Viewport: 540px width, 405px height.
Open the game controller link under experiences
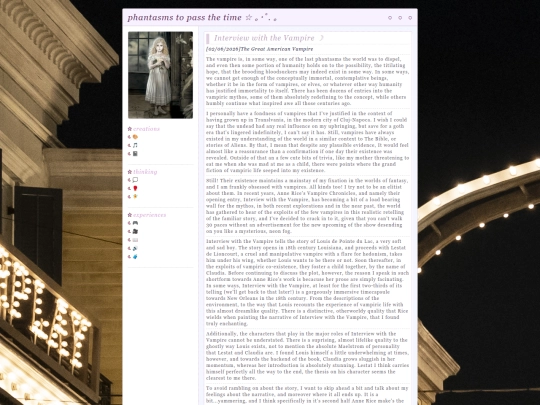[x=135, y=223]
